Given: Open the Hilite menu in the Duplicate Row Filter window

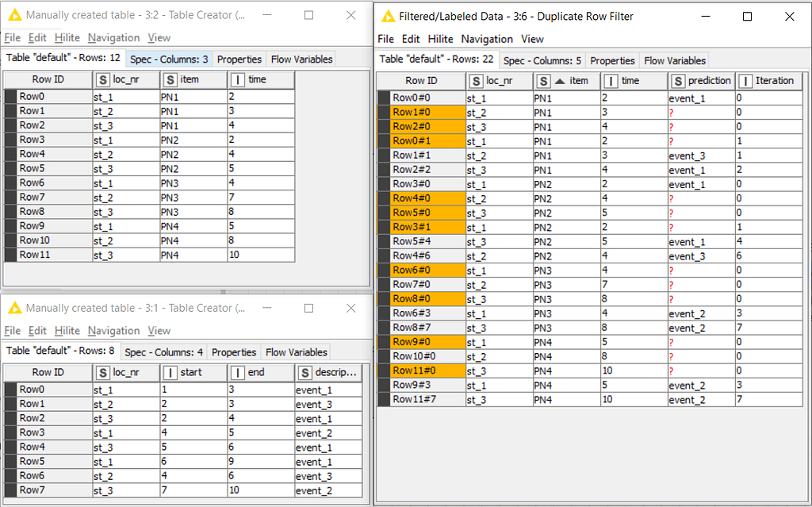Looking at the screenshot, I should [x=440, y=38].
